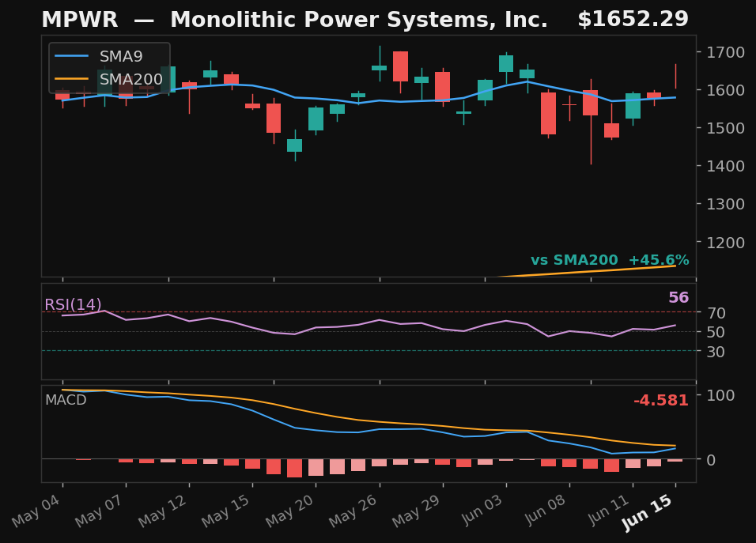The height and width of the screenshot is (543, 756).
Task: Click the May 07 date label
Action: [100, 511]
